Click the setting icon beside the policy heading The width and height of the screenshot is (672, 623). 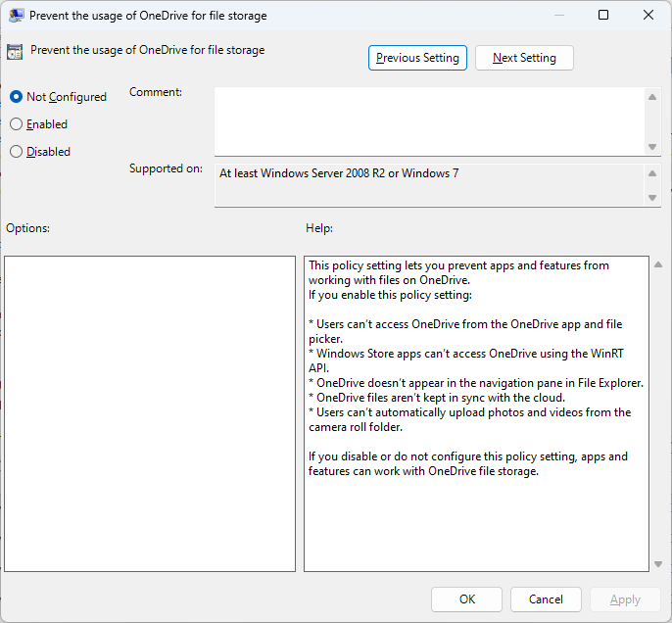click(15, 53)
